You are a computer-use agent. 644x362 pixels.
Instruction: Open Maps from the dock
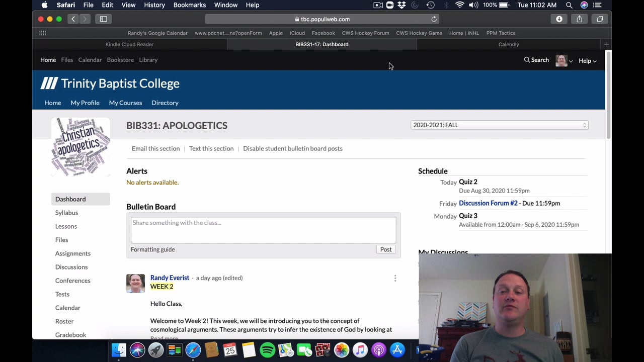[286, 349]
